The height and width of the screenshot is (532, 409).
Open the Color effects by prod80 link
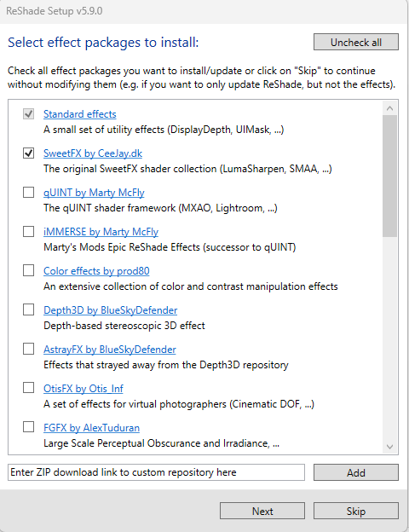[96, 271]
